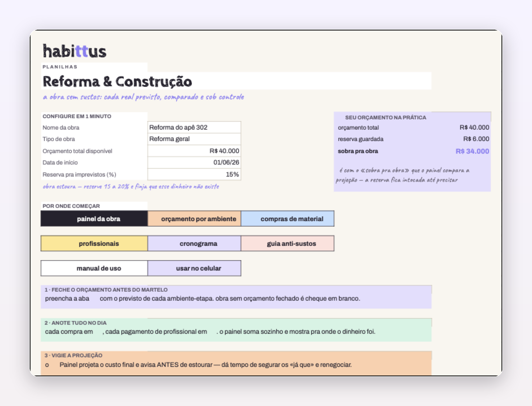Viewport: 532px width, 406px height.
Task: Click the sobra pra obra R$ 34.000 value
Action: pyautogui.click(x=473, y=151)
